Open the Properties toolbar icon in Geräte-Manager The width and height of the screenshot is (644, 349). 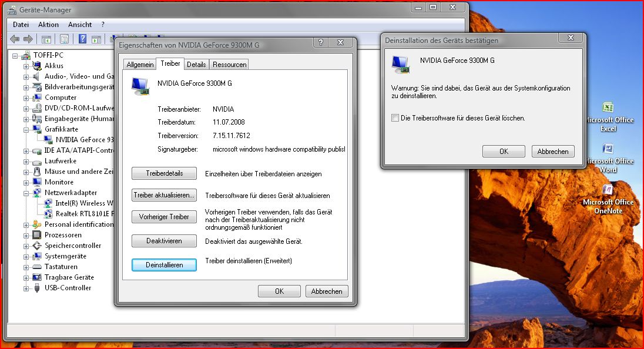coord(64,39)
